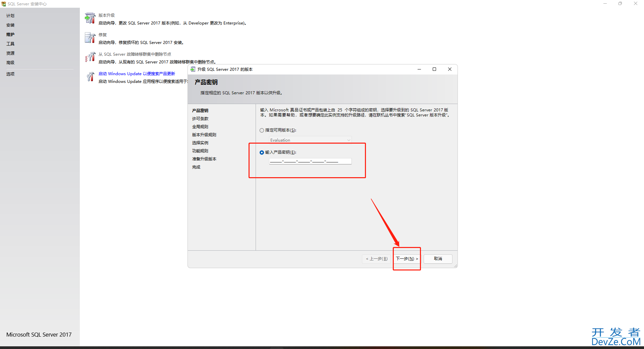The width and height of the screenshot is (644, 349).
Task: Maximize the upgrade dialog window
Action: (x=434, y=69)
